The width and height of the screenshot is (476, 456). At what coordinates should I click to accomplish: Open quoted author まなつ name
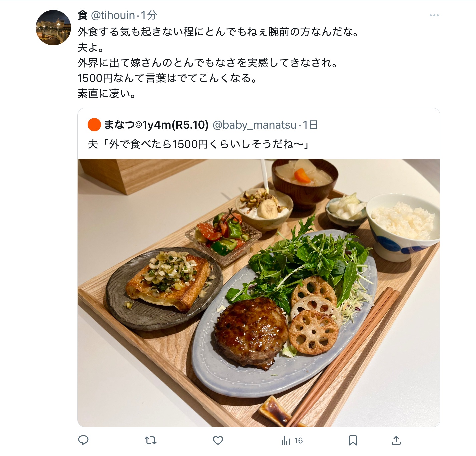click(x=156, y=125)
